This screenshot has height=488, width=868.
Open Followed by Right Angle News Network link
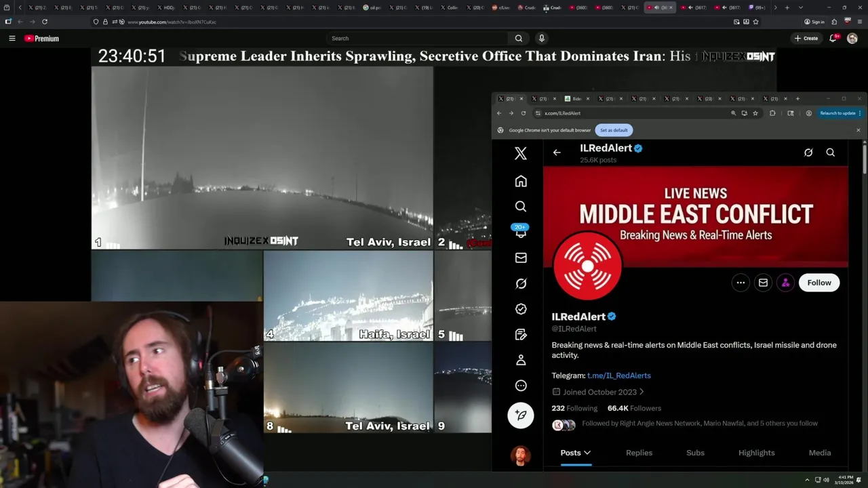pyautogui.click(x=700, y=424)
